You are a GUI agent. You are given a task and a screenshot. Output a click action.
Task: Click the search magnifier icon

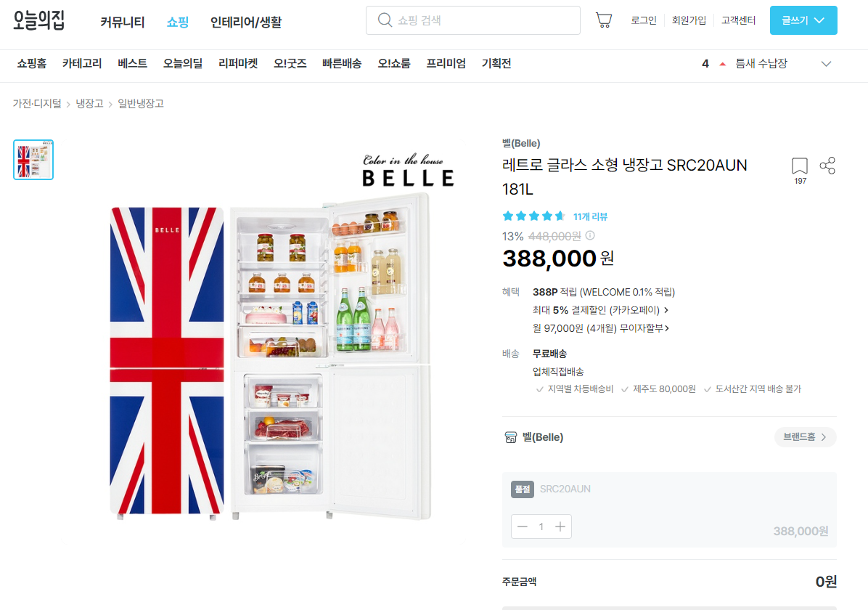[x=385, y=20]
